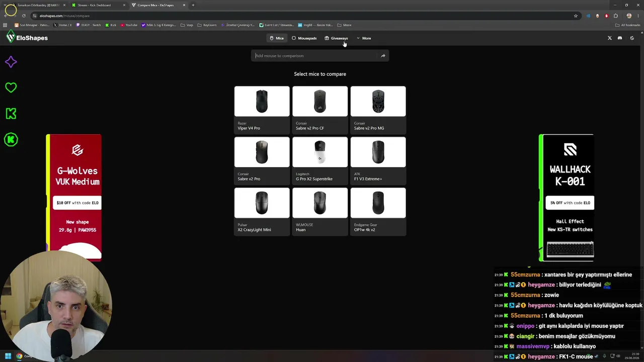
Task: Open the Ücretsiz Çevrimiçi bookmark
Action: click(x=237, y=25)
